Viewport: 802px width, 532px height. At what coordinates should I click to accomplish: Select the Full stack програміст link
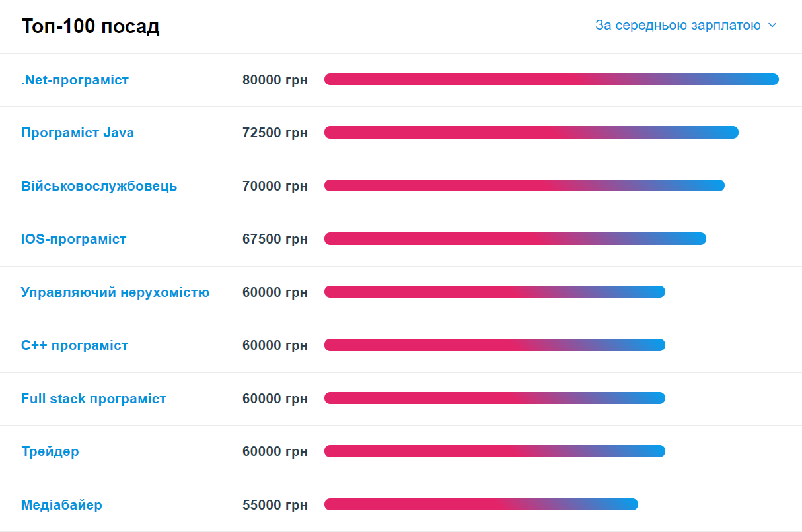pyautogui.click(x=94, y=399)
